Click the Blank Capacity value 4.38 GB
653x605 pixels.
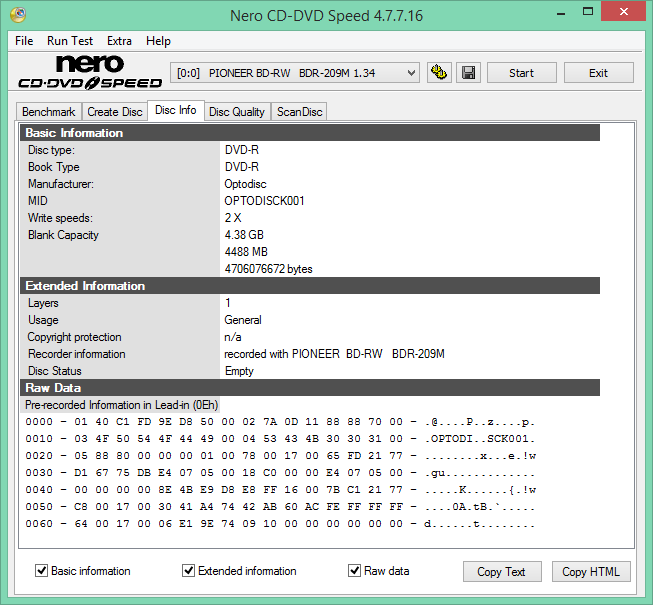click(244, 235)
